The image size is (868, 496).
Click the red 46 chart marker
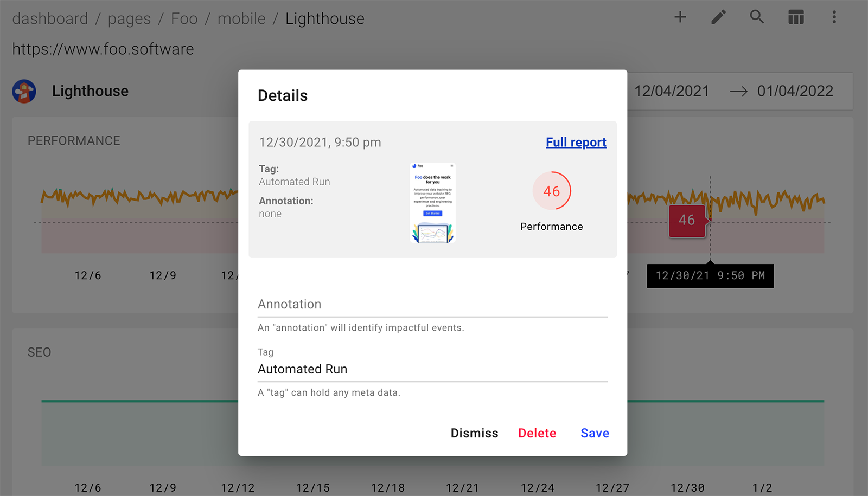[688, 220]
